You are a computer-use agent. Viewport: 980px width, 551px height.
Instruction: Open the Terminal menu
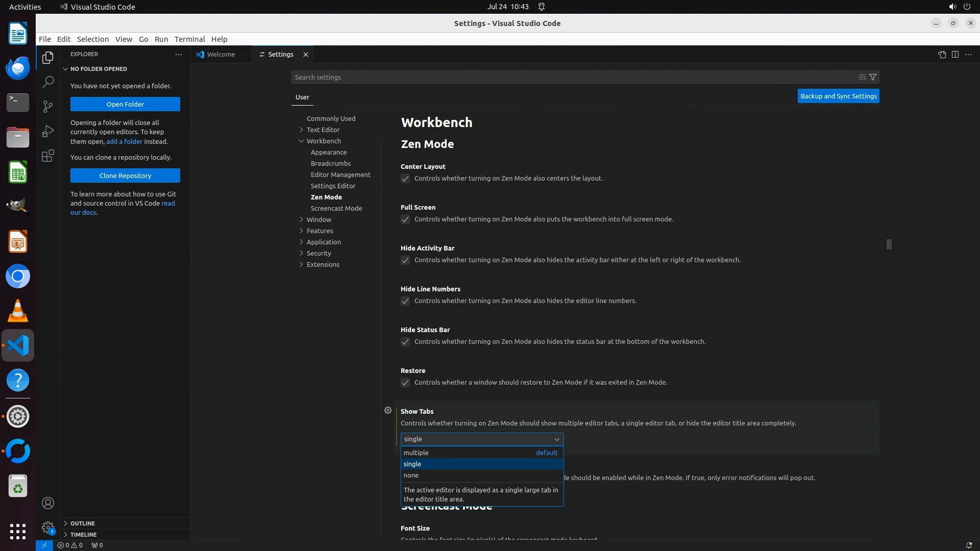(x=189, y=39)
